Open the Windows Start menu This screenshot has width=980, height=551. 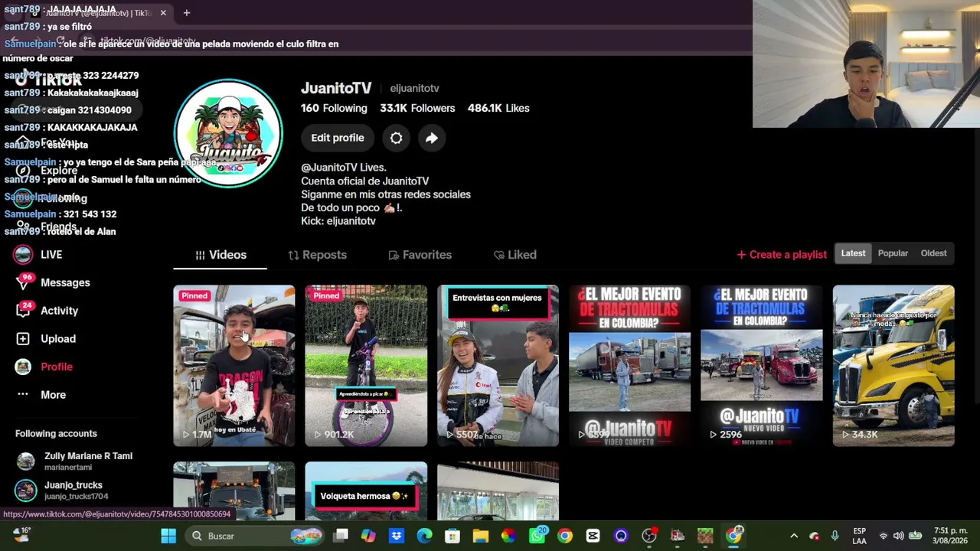click(168, 536)
